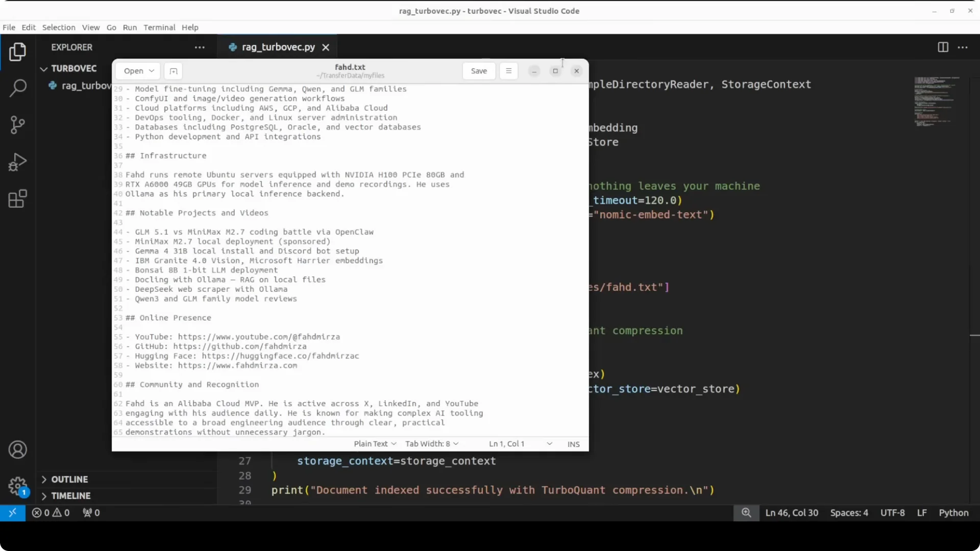The width and height of the screenshot is (980, 551).
Task: Open the Manage gear icon
Action: pyautogui.click(x=17, y=485)
